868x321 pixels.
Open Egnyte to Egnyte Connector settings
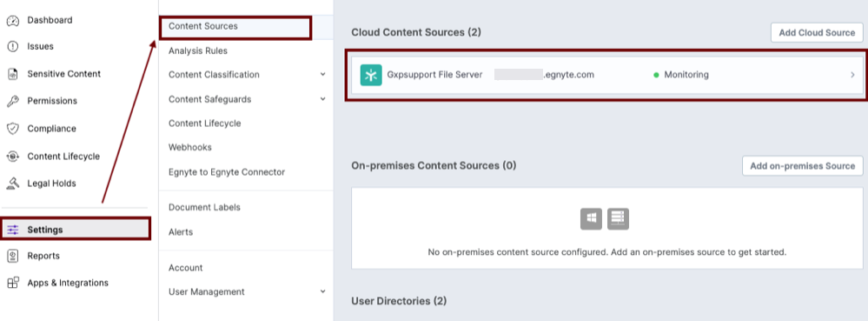point(227,172)
